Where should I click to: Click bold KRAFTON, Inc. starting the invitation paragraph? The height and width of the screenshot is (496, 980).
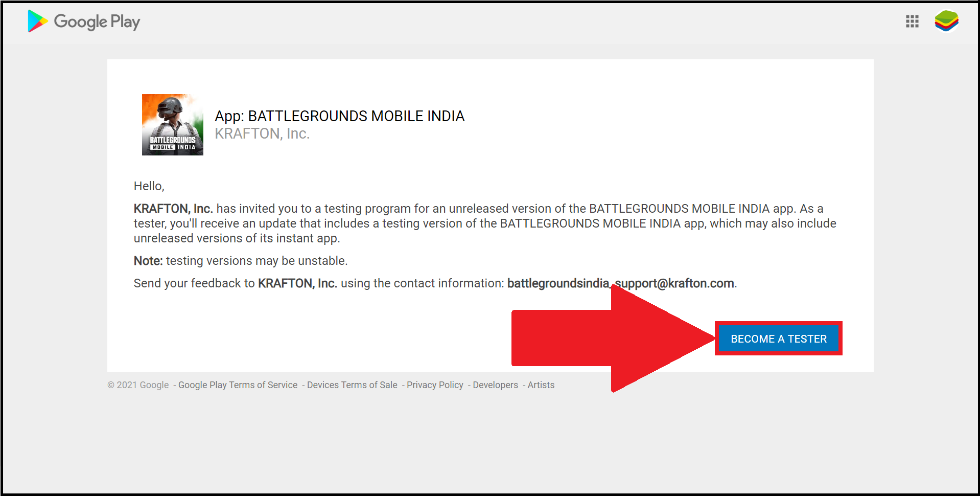(x=173, y=209)
